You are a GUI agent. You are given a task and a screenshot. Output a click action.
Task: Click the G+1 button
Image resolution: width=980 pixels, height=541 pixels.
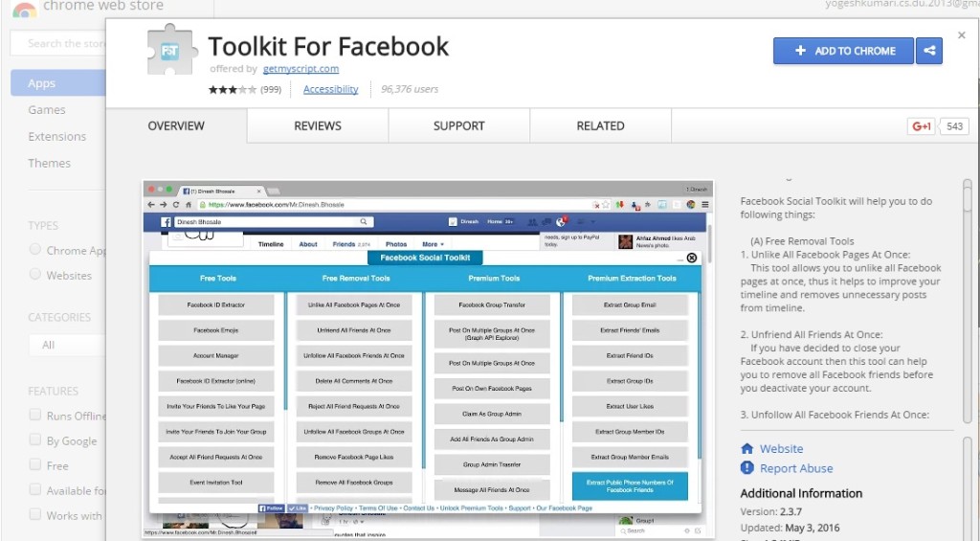[x=922, y=126]
